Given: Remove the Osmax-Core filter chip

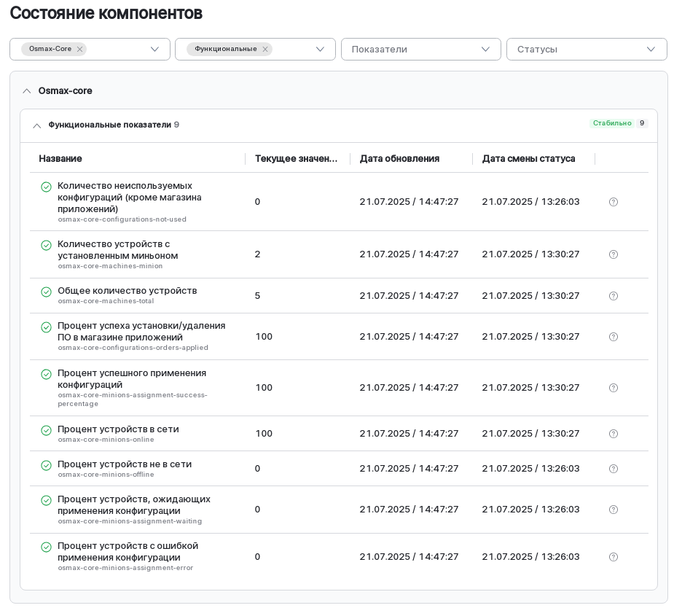Looking at the screenshot, I should [79, 50].
